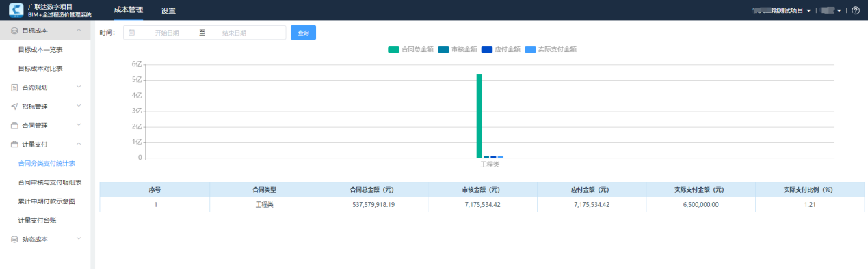Click the green 合同总金额 bar in chart
This screenshot has width=868, height=269.
pyautogui.click(x=479, y=116)
